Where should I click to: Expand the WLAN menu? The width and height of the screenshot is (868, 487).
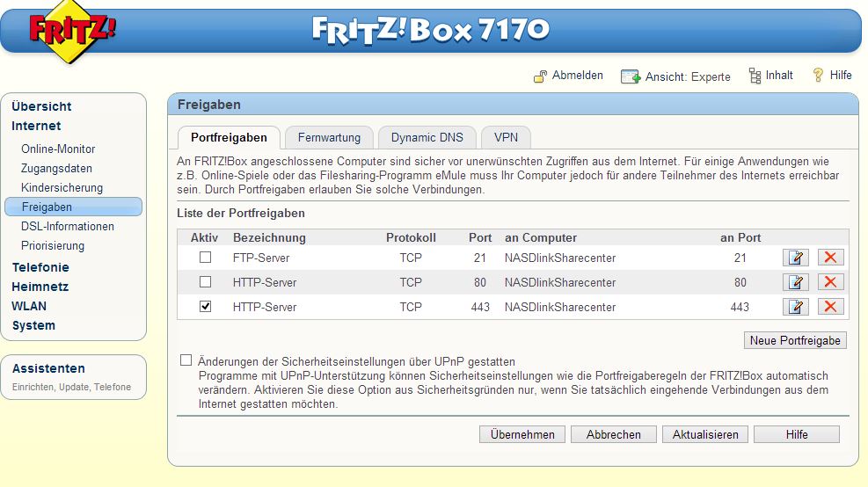pos(29,306)
